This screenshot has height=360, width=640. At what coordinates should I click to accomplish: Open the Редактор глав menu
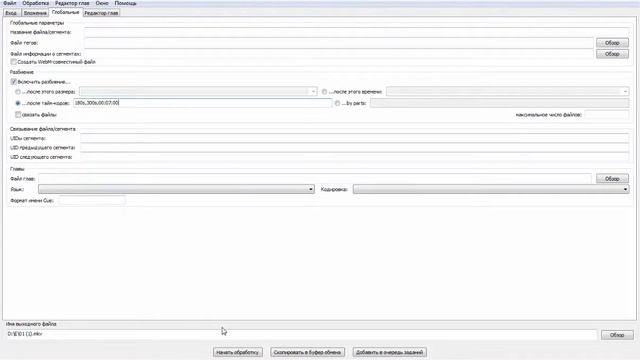[x=72, y=3]
